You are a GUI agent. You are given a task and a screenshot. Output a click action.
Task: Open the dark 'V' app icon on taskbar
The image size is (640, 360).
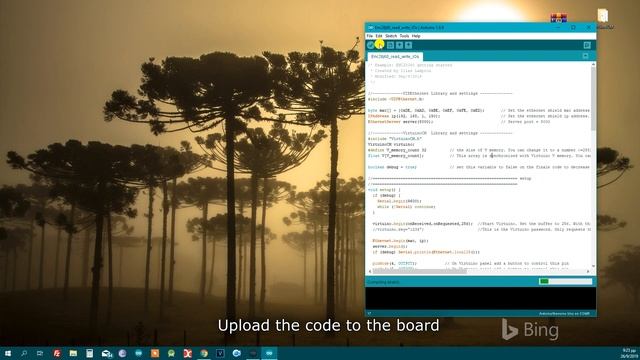coord(220,353)
